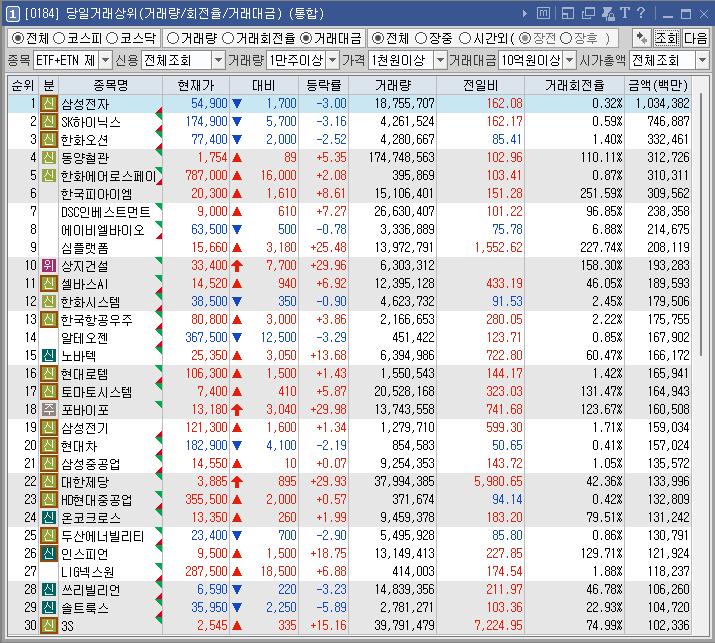This screenshot has height=643, width=715.
Task: Toggle the pin-lock icon in title bar
Action: (x=608, y=14)
